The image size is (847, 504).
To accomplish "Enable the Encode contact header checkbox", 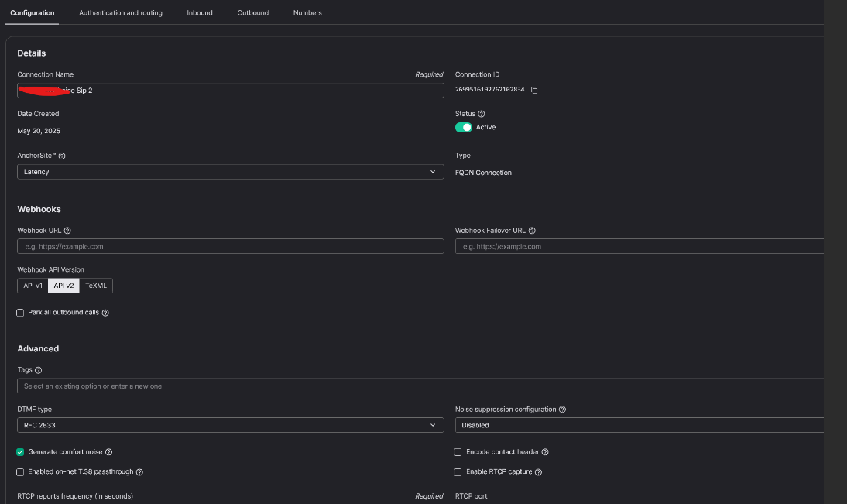I will [458, 452].
